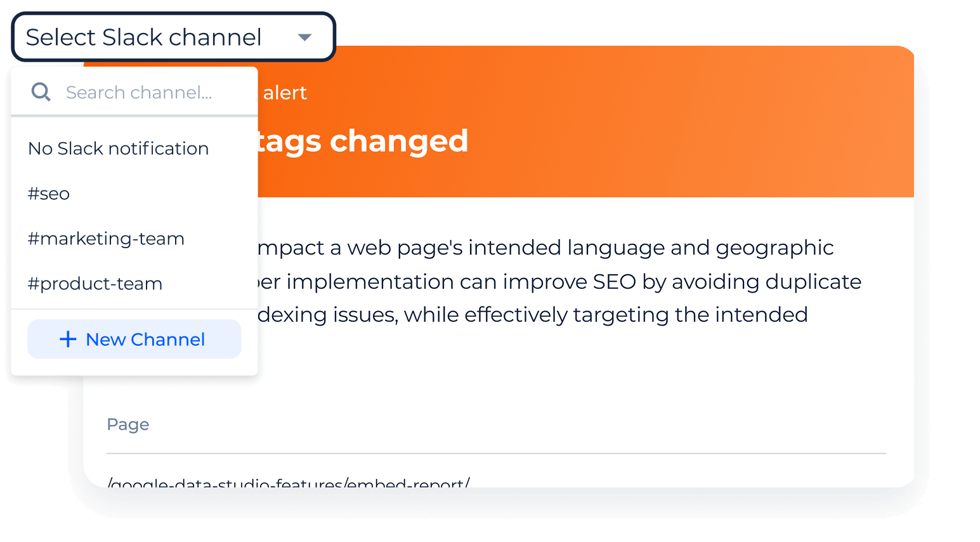Click the alert label text
The image size is (980, 542).
click(285, 93)
